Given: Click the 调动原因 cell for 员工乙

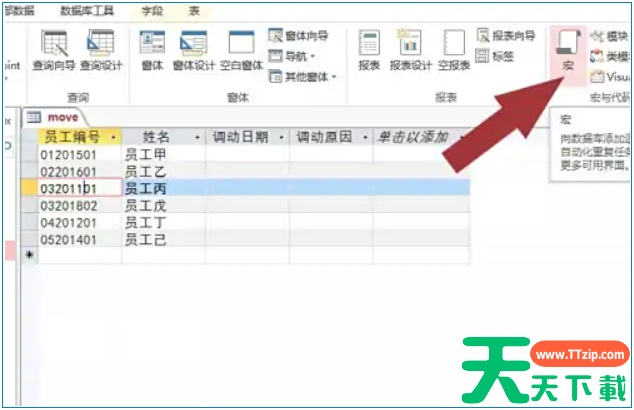Looking at the screenshot, I should [x=331, y=171].
